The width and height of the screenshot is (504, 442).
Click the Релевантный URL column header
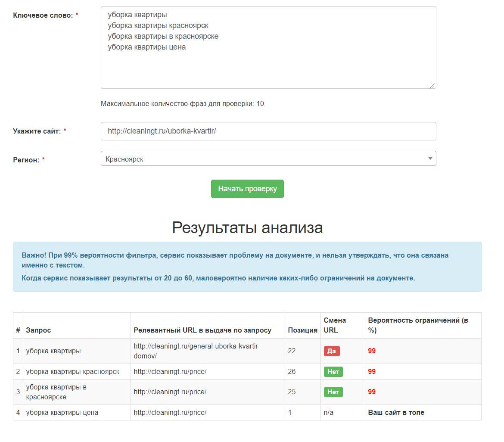[x=202, y=330]
